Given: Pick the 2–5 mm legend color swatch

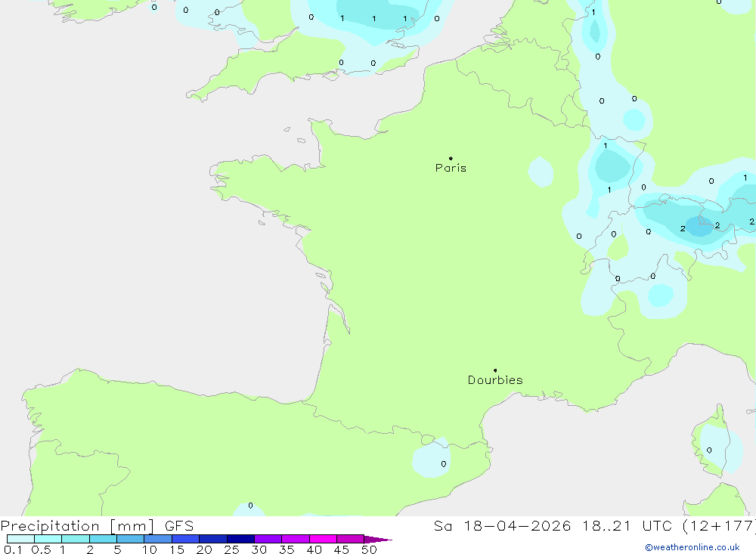Looking at the screenshot, I should (103, 539).
